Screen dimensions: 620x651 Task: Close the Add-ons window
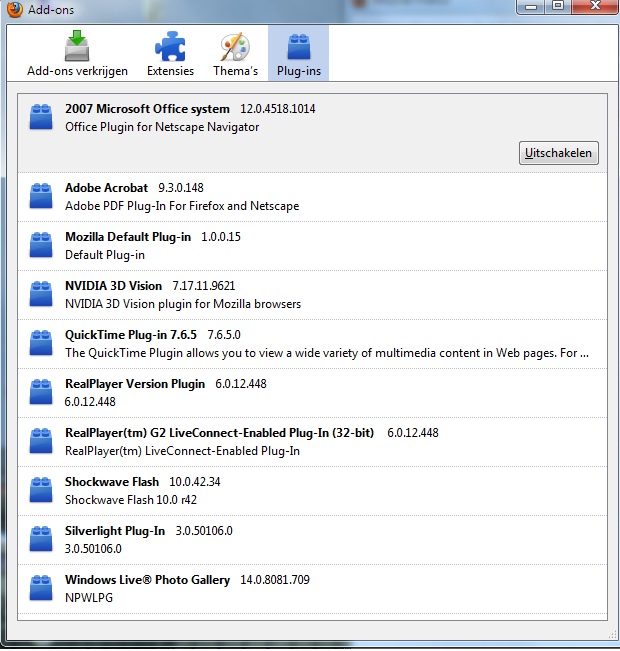coord(595,7)
